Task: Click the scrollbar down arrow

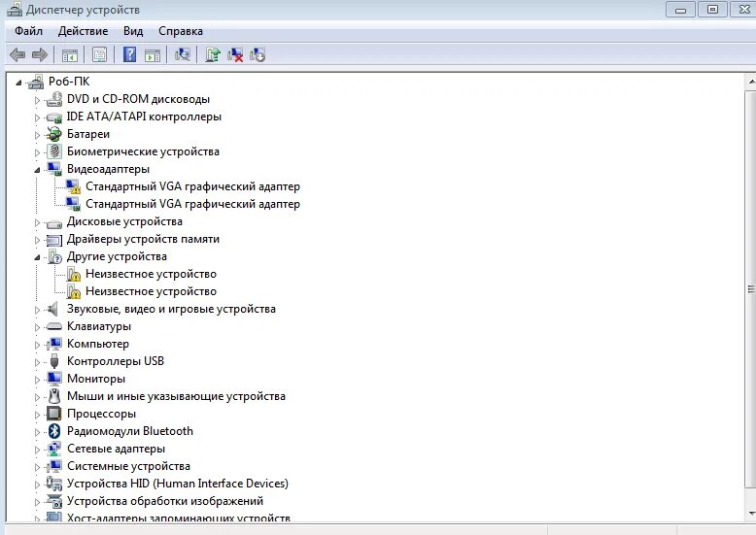Action: click(x=751, y=513)
